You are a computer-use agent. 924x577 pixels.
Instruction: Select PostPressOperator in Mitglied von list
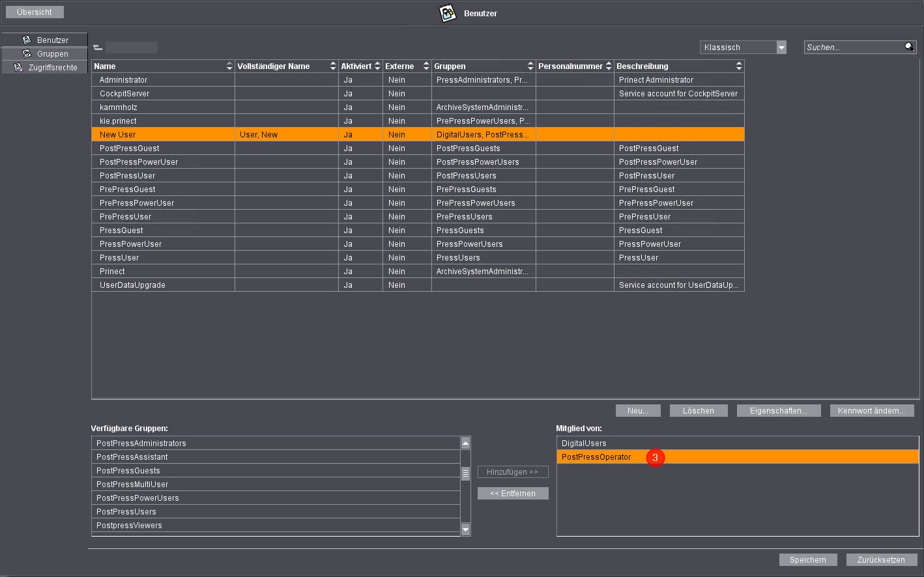pos(738,457)
